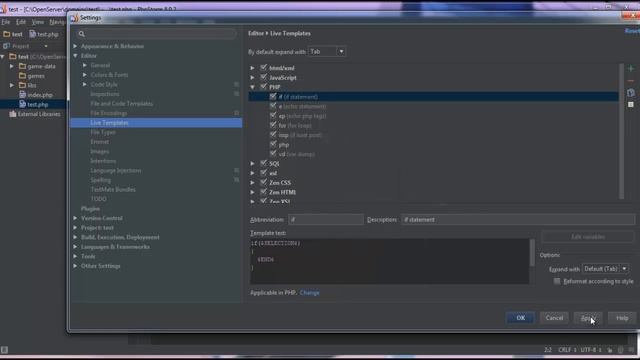Click the Edit variables button
The width and height of the screenshot is (640, 360).
tap(588, 237)
